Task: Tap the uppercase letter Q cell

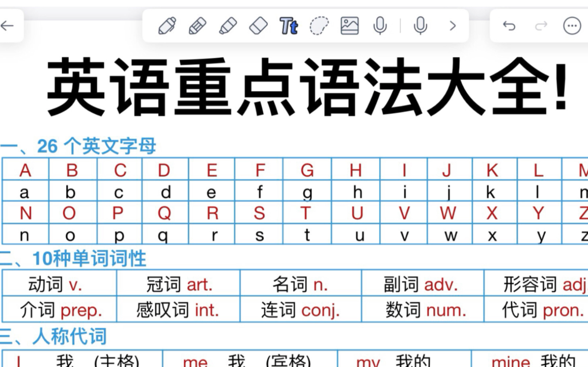Action: click(x=165, y=213)
